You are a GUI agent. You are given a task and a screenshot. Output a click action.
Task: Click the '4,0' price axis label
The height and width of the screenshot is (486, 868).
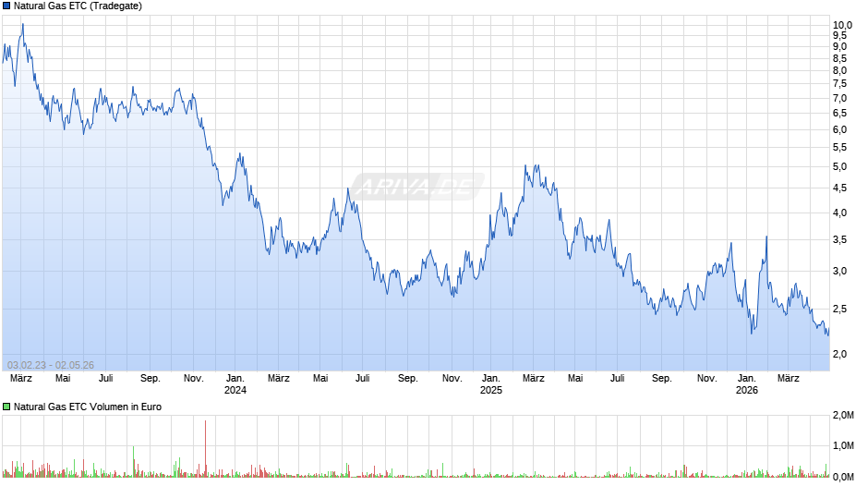pyautogui.click(x=839, y=213)
